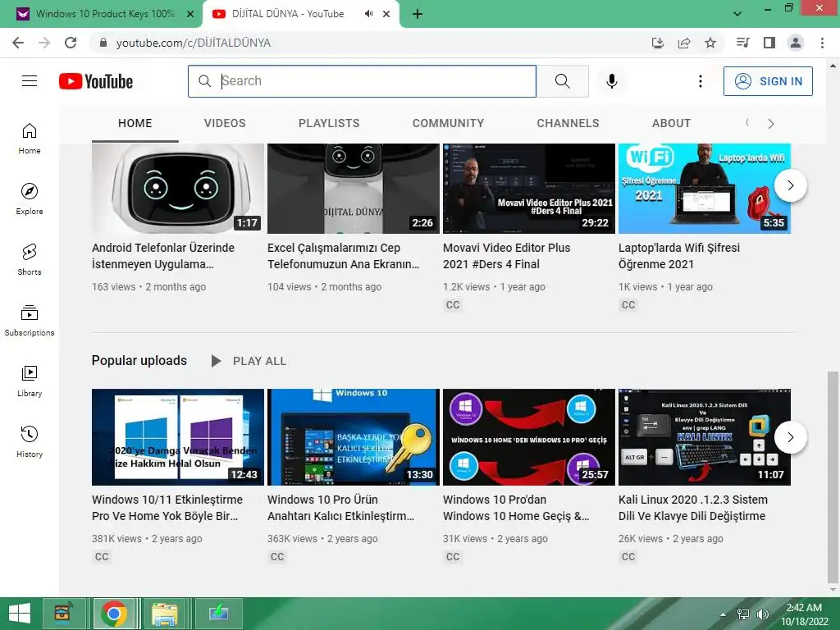Open the YouTube hamburger guide menu
Viewport: 840px width, 630px height.
30,81
